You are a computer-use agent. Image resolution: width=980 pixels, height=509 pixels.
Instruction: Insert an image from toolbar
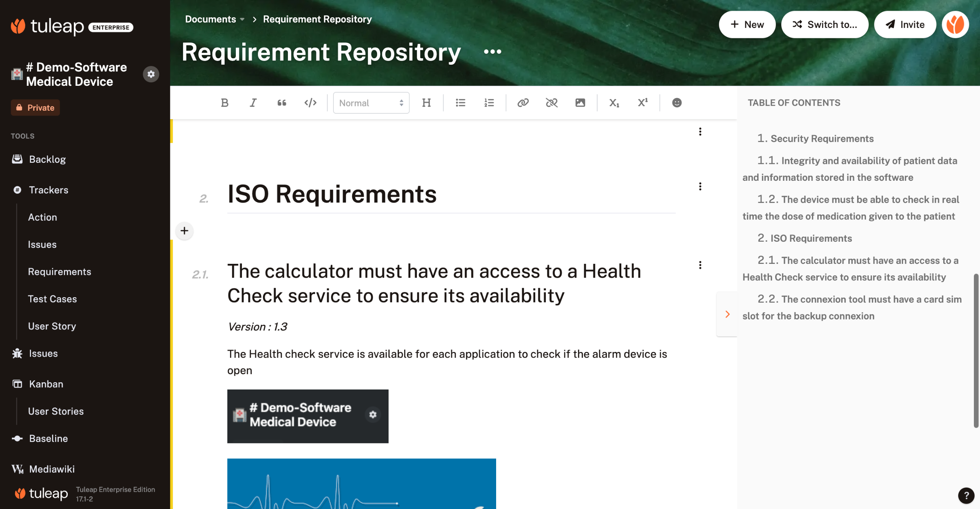point(580,103)
